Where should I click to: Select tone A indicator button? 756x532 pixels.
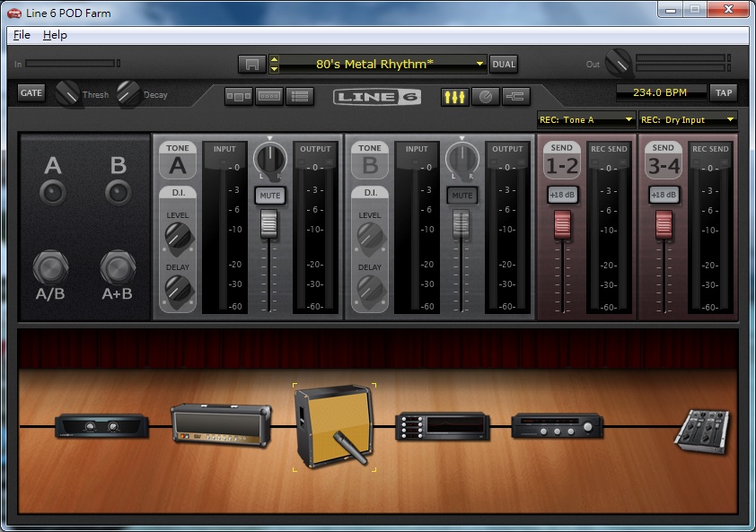point(53,193)
